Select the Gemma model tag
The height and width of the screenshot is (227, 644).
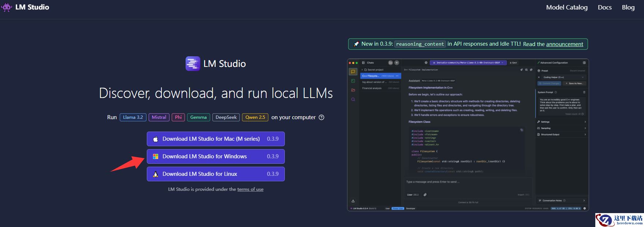tap(198, 117)
